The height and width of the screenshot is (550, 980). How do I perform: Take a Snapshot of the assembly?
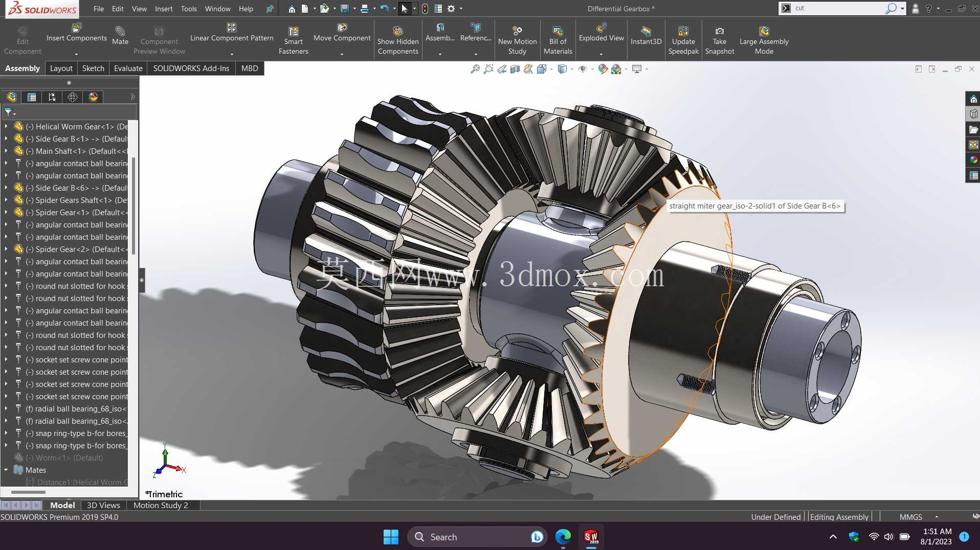click(720, 41)
